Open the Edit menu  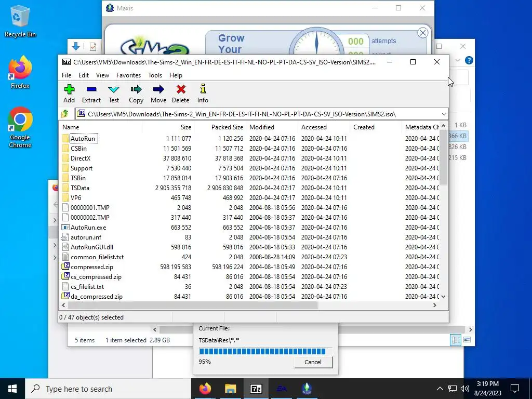point(84,75)
